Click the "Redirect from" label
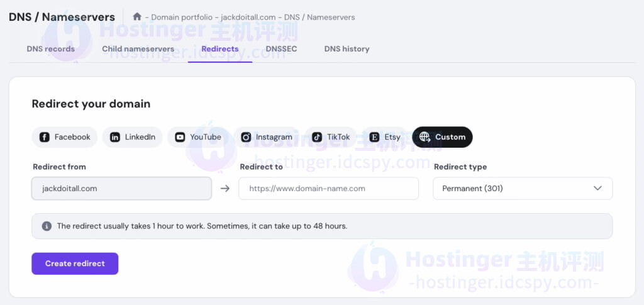This screenshot has width=644, height=305. tap(60, 167)
